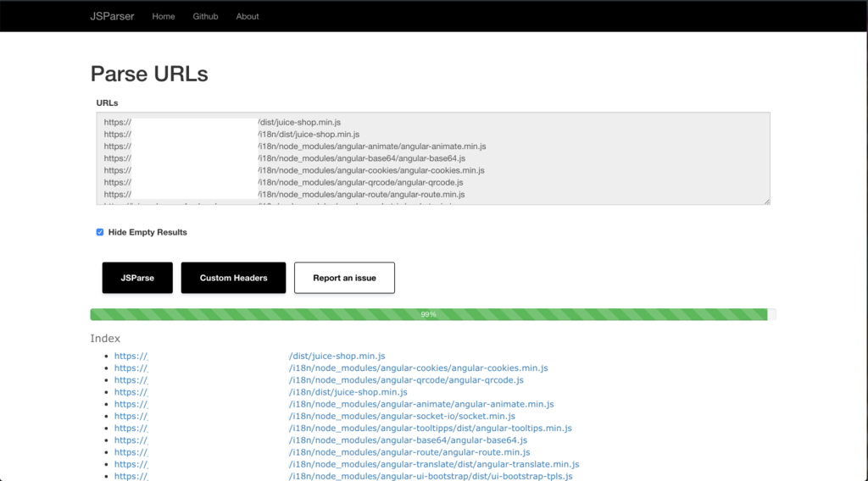Screen dimensions: 868x481
Task: Open index link for angular-qrcode.js
Action: click(319, 380)
